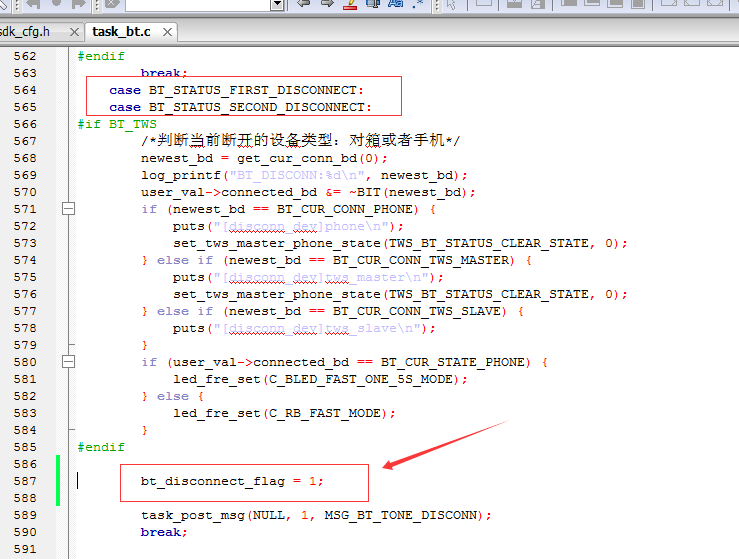The height and width of the screenshot is (559, 739).
Task: Click the navigate backward arrow icon
Action: click(304, 4)
